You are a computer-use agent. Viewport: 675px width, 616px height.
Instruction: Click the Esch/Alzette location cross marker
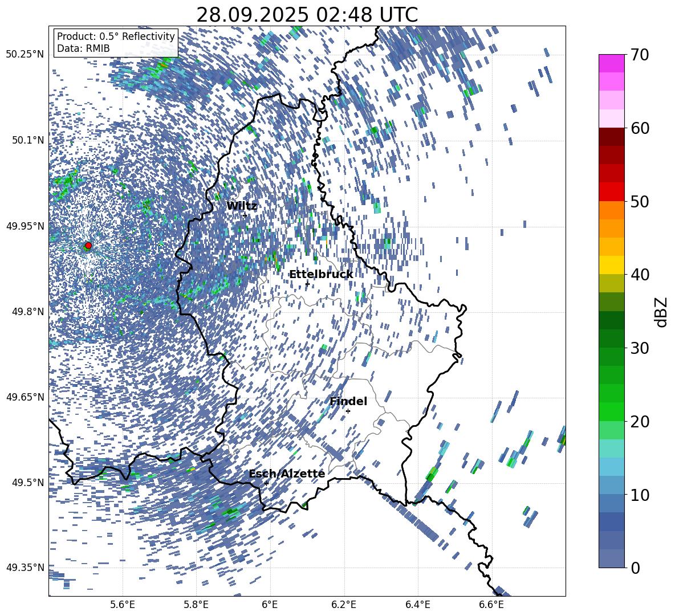[x=266, y=483]
